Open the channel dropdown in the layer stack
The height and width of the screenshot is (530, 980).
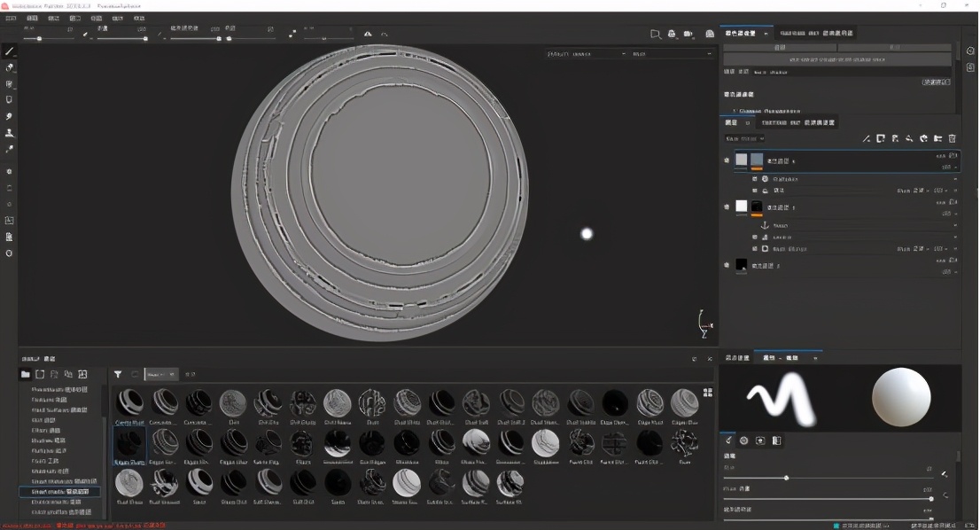[x=744, y=139]
